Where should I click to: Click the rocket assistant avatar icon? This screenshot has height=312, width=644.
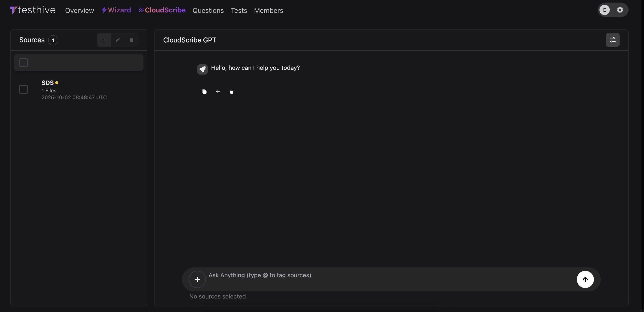(202, 69)
